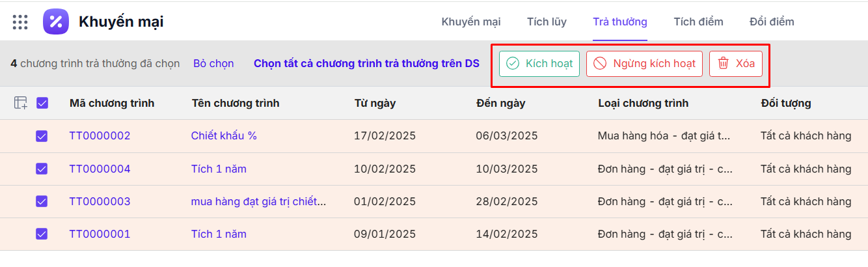Viewport: 868px width, 267px height.
Task: Toggle the select-all header checkbox
Action: click(42, 103)
